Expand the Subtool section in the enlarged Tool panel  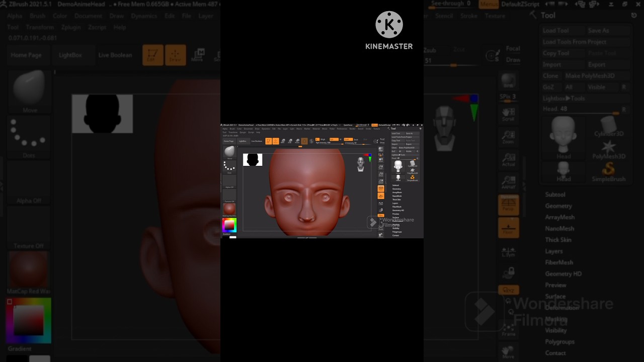click(555, 195)
